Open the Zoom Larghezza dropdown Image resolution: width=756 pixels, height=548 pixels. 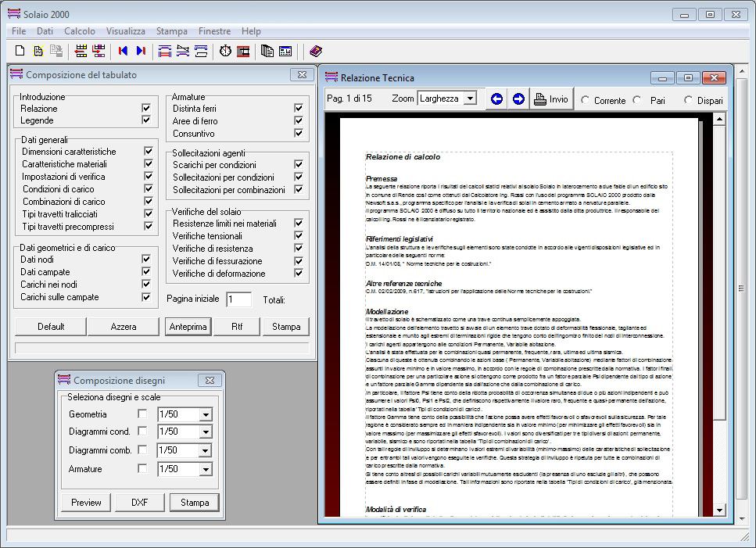coord(470,98)
